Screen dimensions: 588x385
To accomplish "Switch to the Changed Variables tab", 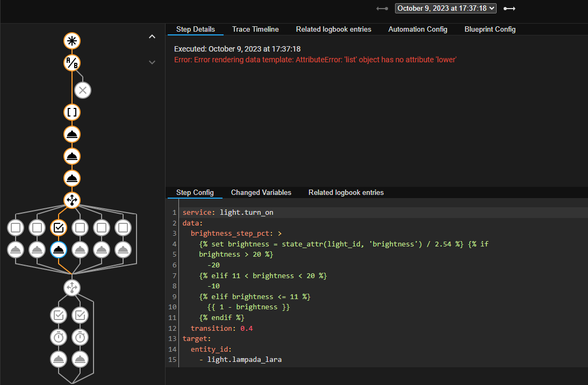I will tap(261, 192).
